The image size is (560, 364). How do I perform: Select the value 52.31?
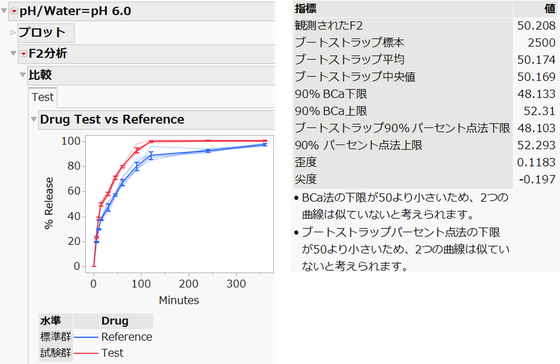[539, 111]
